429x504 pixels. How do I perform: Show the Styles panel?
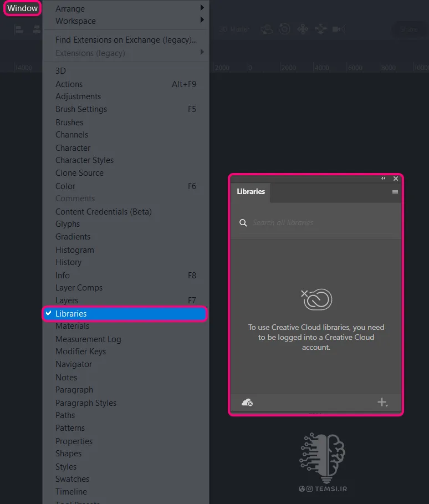126,466
